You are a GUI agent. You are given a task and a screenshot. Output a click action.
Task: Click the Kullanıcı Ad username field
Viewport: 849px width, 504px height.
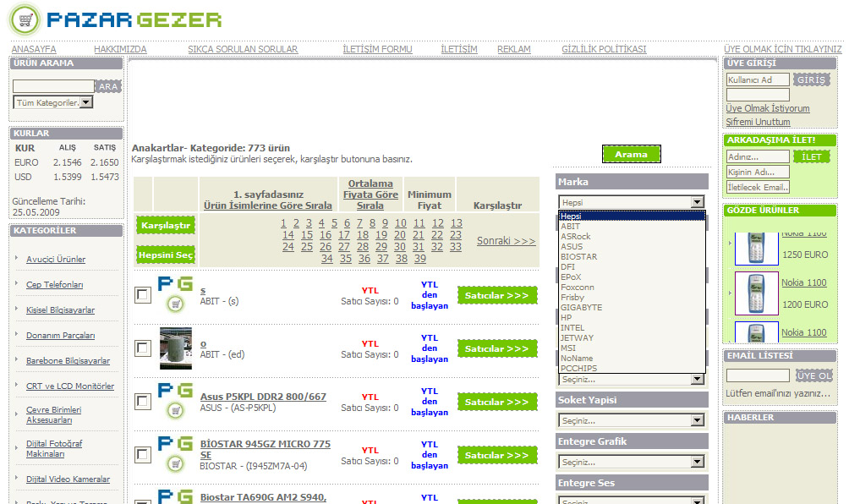coord(758,79)
